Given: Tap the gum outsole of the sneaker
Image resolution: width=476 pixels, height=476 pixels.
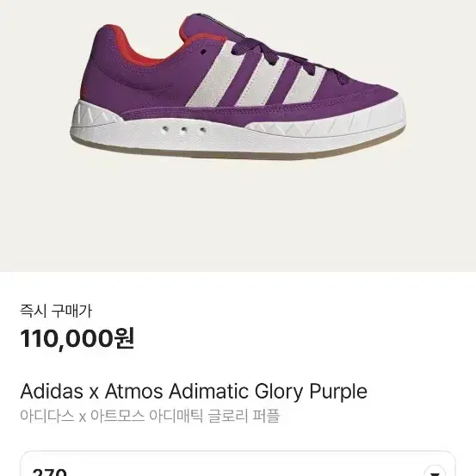Looking at the screenshot, I should pos(237,151).
